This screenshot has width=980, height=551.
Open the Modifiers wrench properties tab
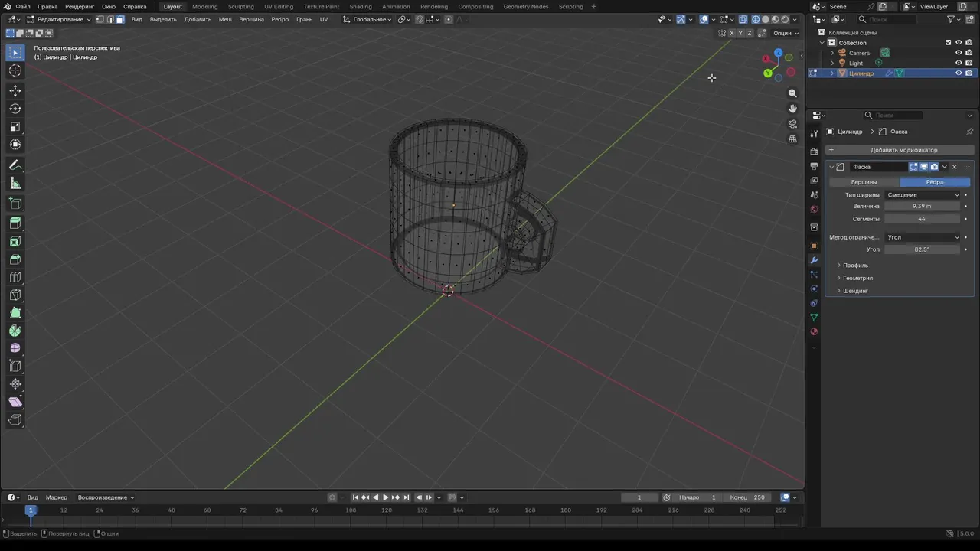point(814,260)
